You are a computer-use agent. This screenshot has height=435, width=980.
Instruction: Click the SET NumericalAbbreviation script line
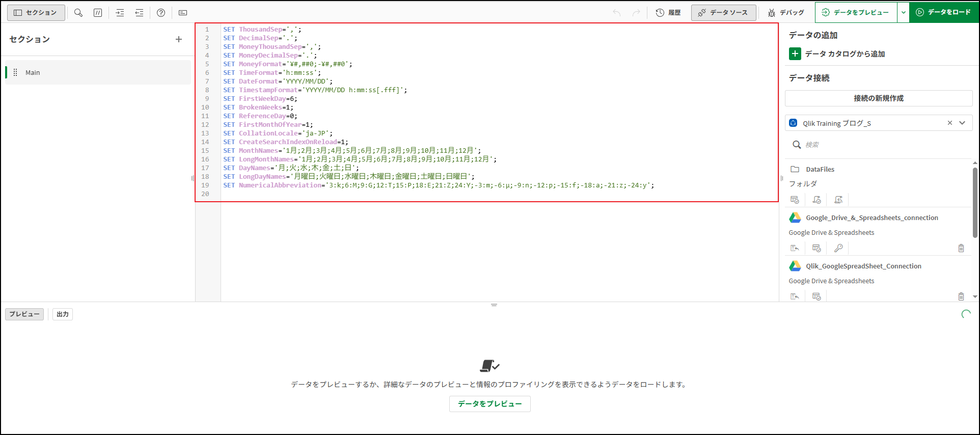point(439,185)
